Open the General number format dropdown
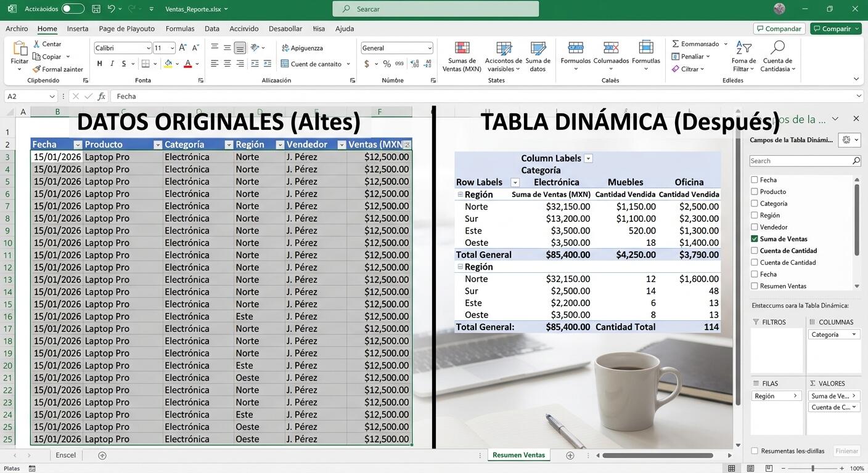This screenshot has height=473, width=868. pos(429,48)
